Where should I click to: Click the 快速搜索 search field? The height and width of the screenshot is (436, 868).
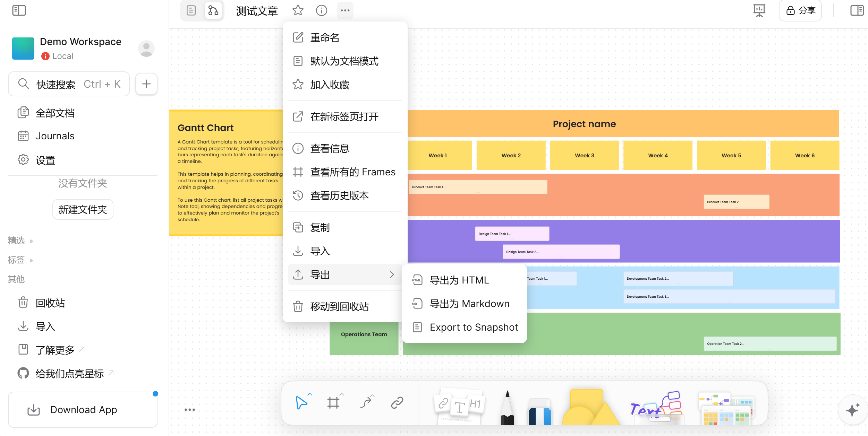click(69, 84)
